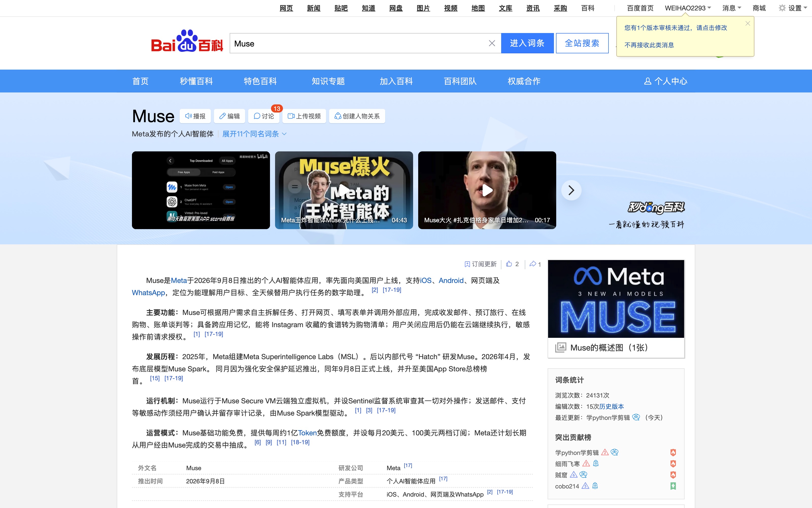Click the 播报 audio button
Screen dimensions: 812x508
(195, 116)
